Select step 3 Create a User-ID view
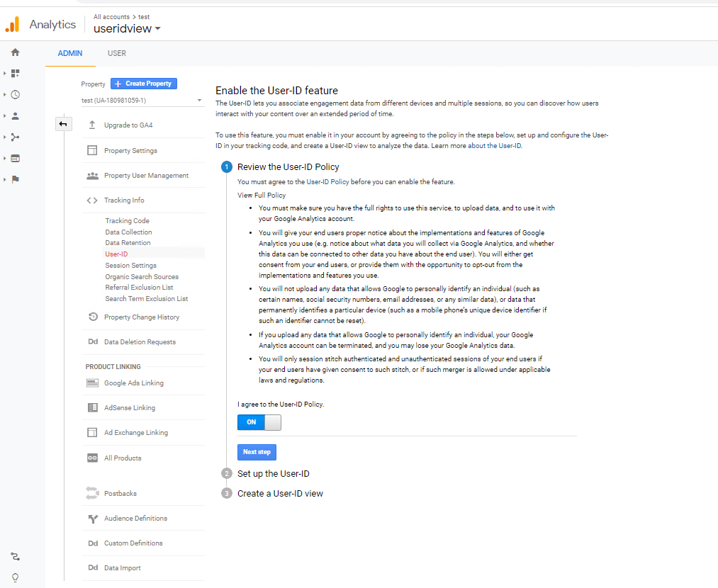Viewport: 718px width, 588px height. pos(280,494)
